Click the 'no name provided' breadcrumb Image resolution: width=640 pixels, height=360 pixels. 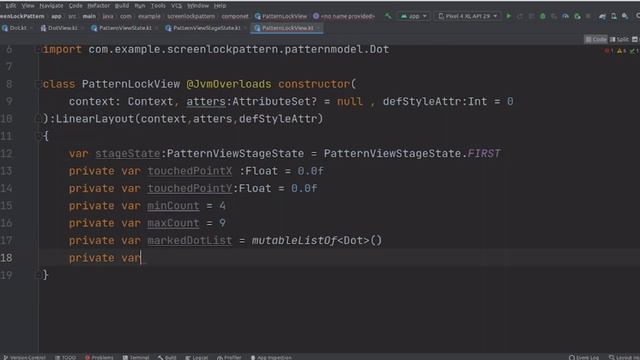[x=344, y=16]
